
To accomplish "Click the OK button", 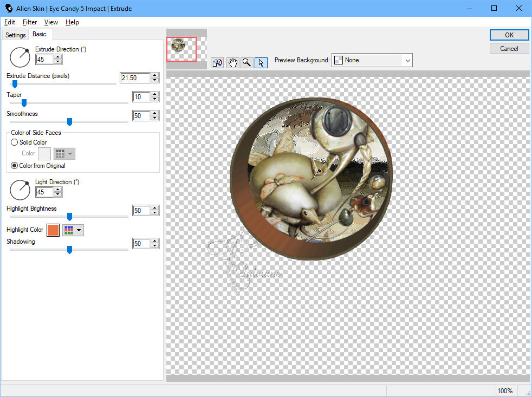I will [x=509, y=35].
